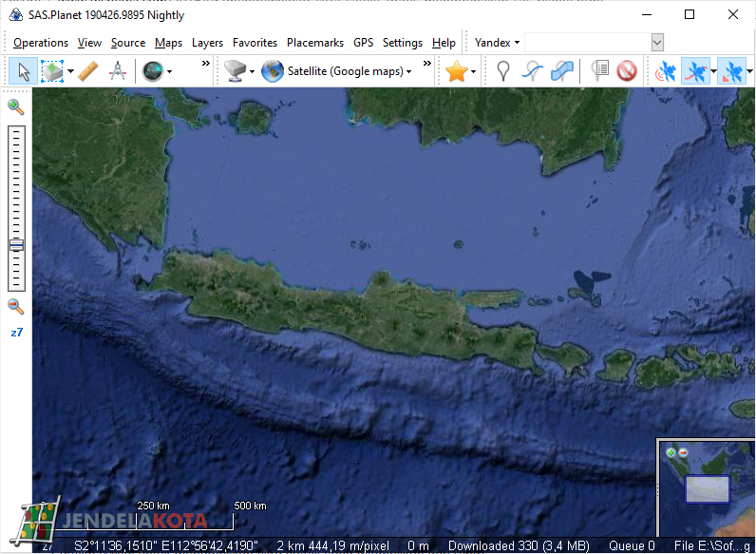Open the View menu
Viewport: 756px width, 554px height.
[89, 43]
